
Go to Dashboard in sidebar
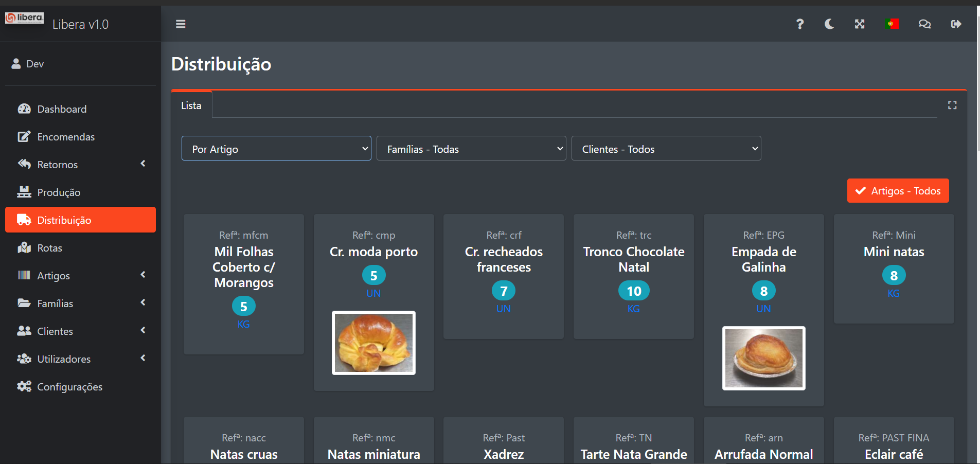click(x=62, y=109)
